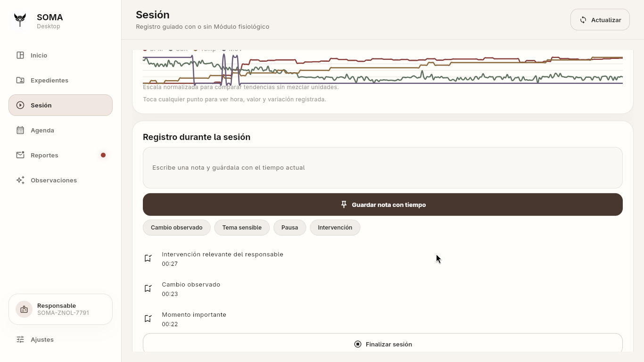Select the Tema sensible quick tag
Viewport: 644px width, 362px height.
(x=242, y=228)
